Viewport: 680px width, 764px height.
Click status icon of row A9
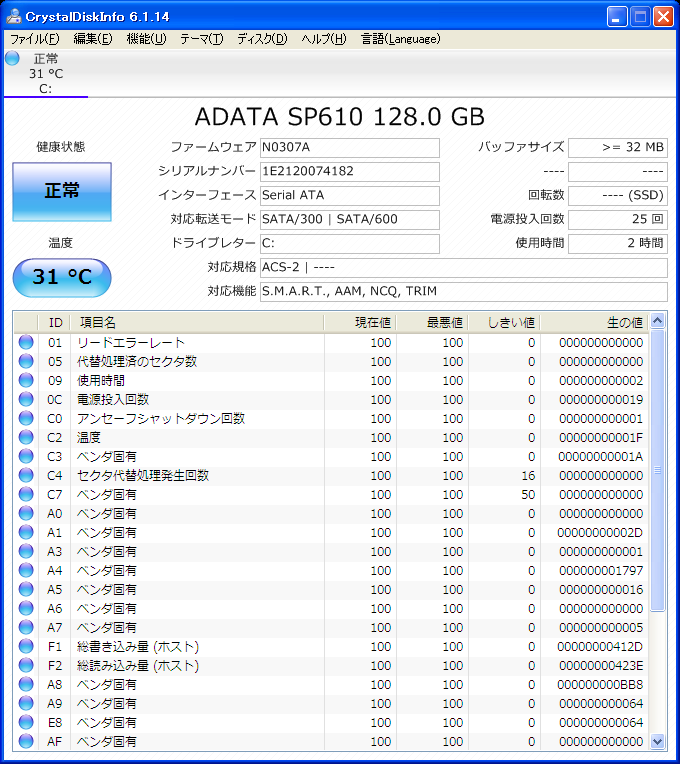[x=26, y=703]
